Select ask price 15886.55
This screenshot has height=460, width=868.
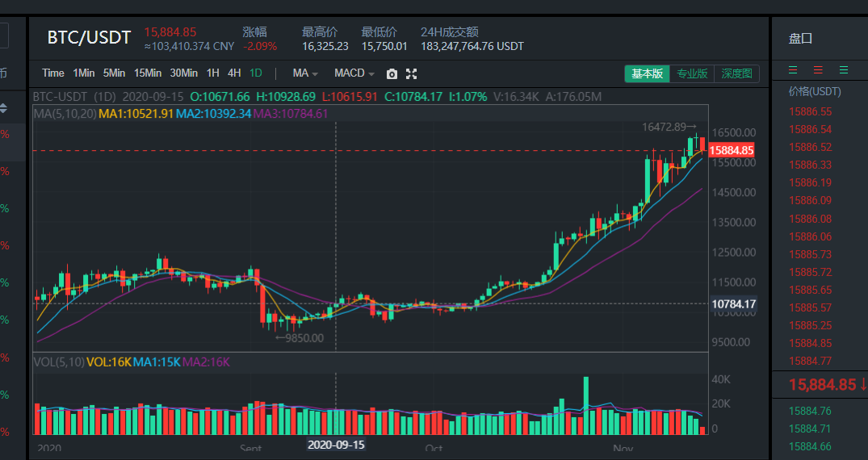coord(811,112)
